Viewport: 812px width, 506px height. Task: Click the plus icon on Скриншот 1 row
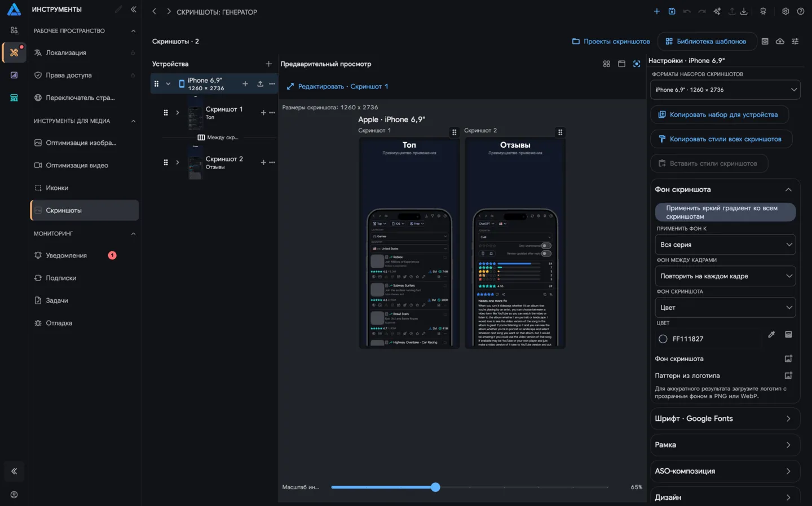[x=263, y=113]
